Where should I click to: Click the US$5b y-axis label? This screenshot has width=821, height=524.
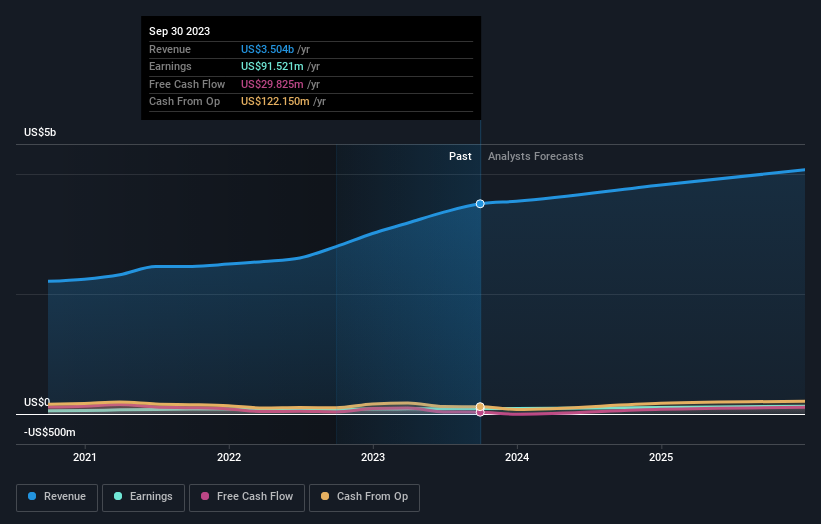[40, 132]
